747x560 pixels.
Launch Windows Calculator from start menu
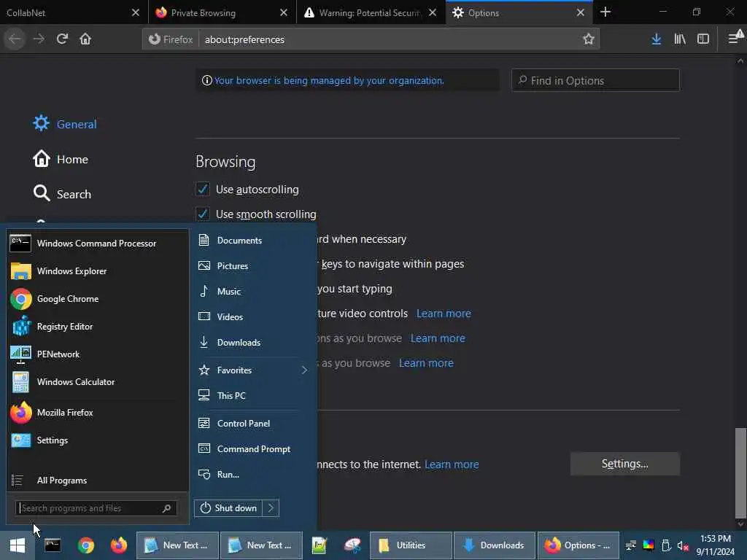click(97, 382)
